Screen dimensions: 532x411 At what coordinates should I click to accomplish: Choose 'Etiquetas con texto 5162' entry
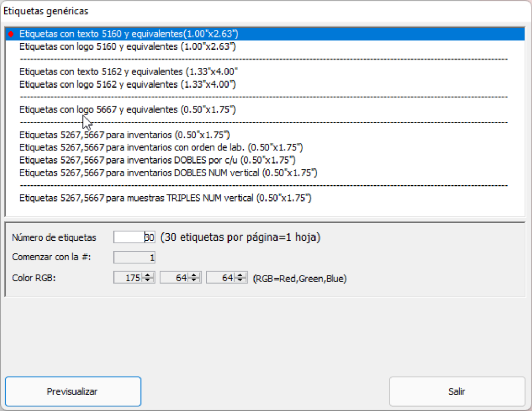128,72
